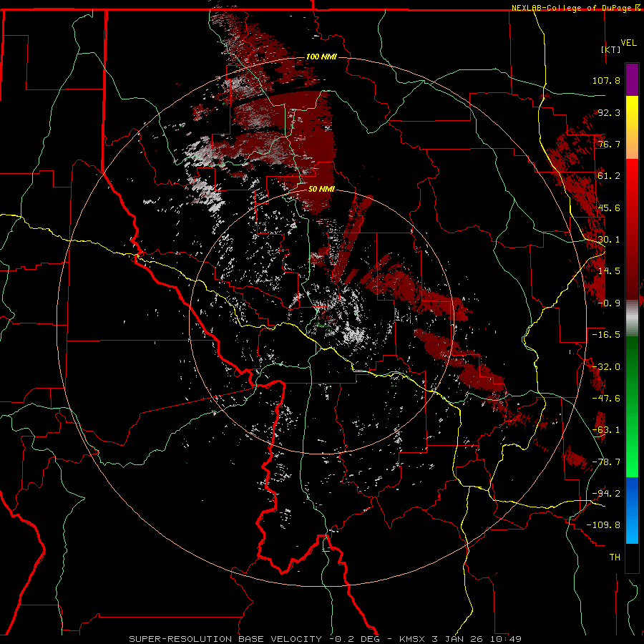The width and height of the screenshot is (644, 644).
Task: Click the -0.9 velocity scale value
Action: coord(609,303)
